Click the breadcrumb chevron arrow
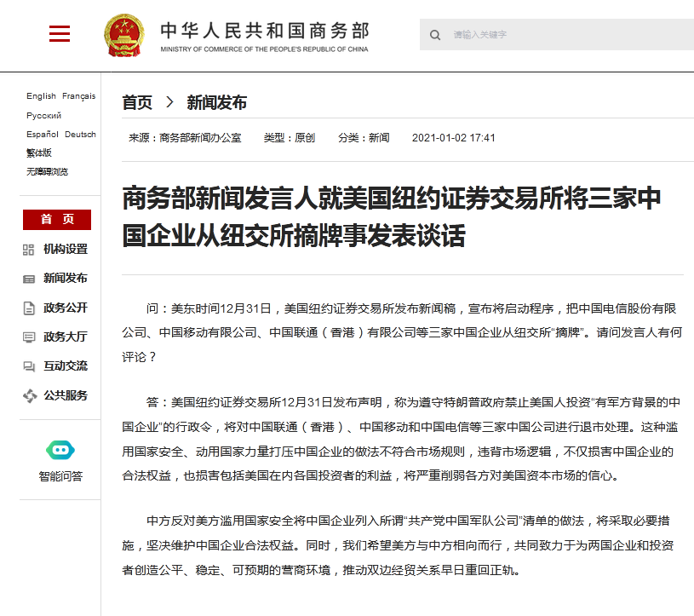Viewport: 694px width, 616px height. pos(169,102)
